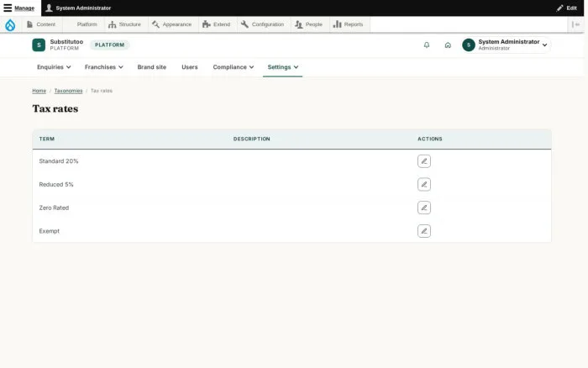Image resolution: width=588 pixels, height=368 pixels.
Task: Go to the Brand site tab
Action: [151, 67]
